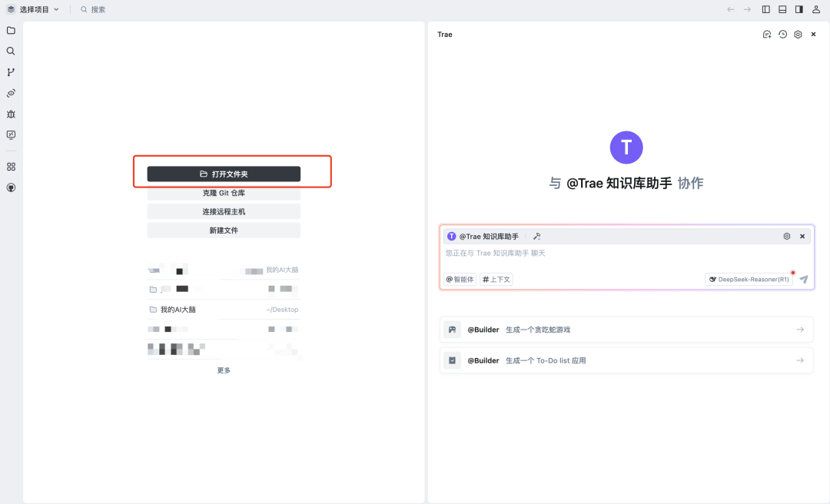This screenshot has width=830, height=504.
Task: Toggle the left sidebar layout icon
Action: (x=766, y=9)
